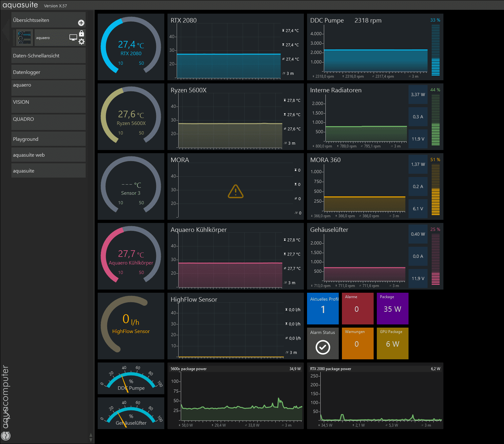Expand the aquaero device section

49,88
